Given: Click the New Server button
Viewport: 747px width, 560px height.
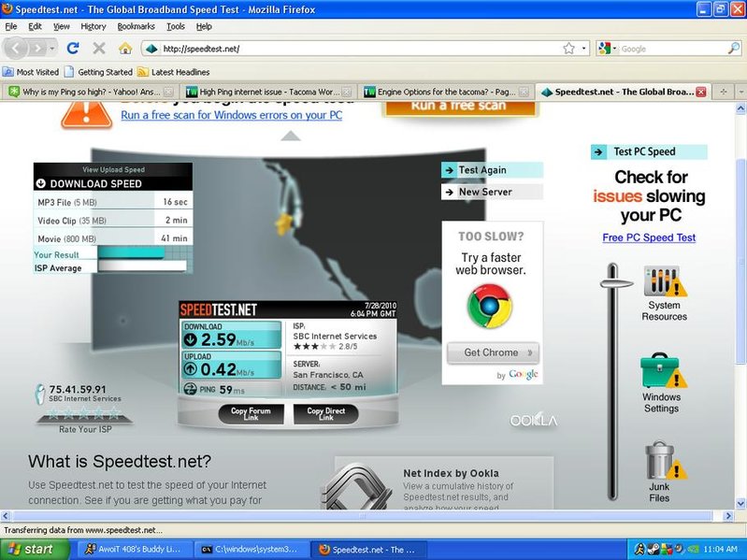Looking at the screenshot, I should tap(492, 192).
